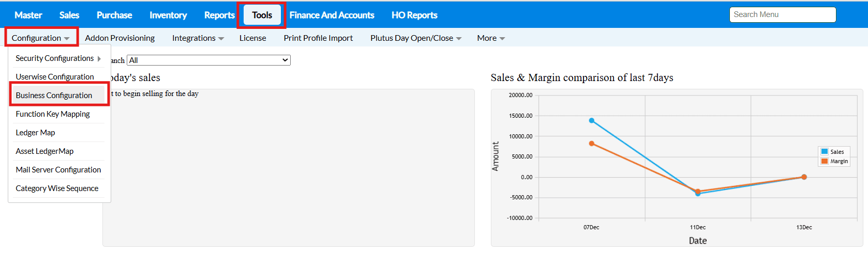Open Print Profile Import
Viewport: 868px width, 253px height.
(318, 38)
